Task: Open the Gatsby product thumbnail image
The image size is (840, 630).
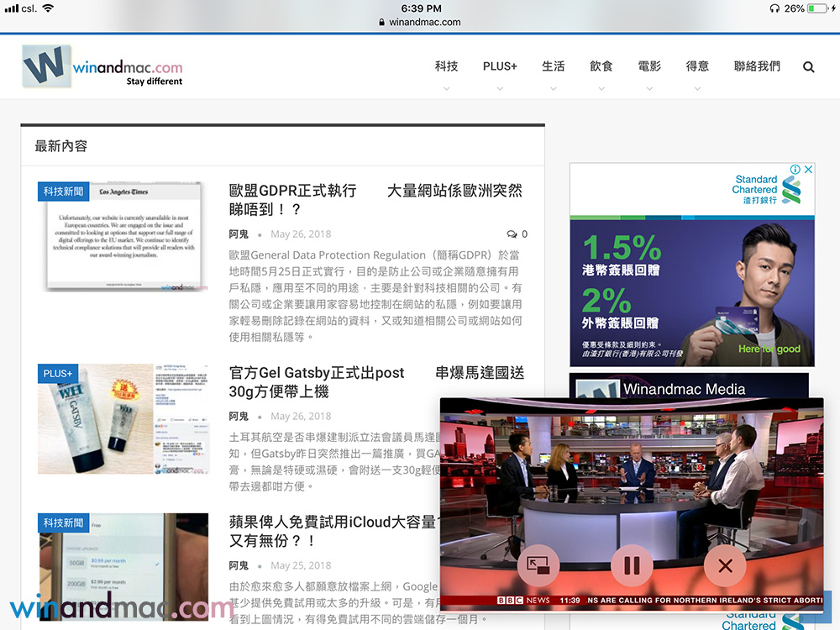Action: (x=123, y=420)
